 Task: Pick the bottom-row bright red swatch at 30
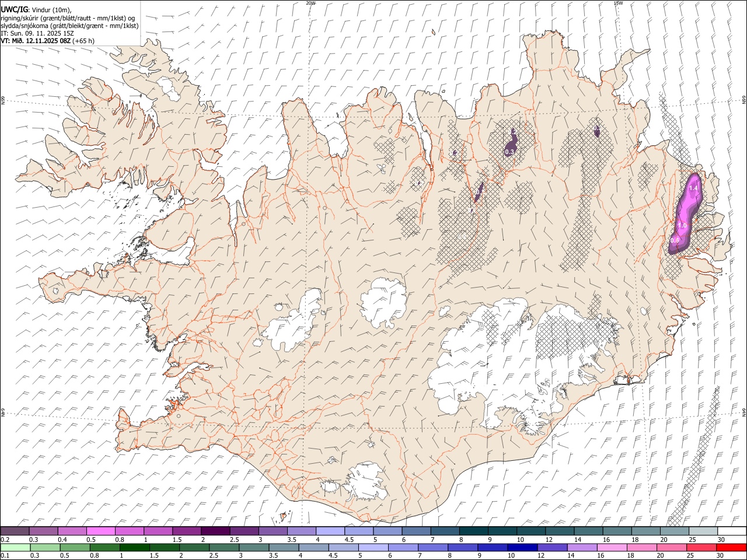[732, 547]
